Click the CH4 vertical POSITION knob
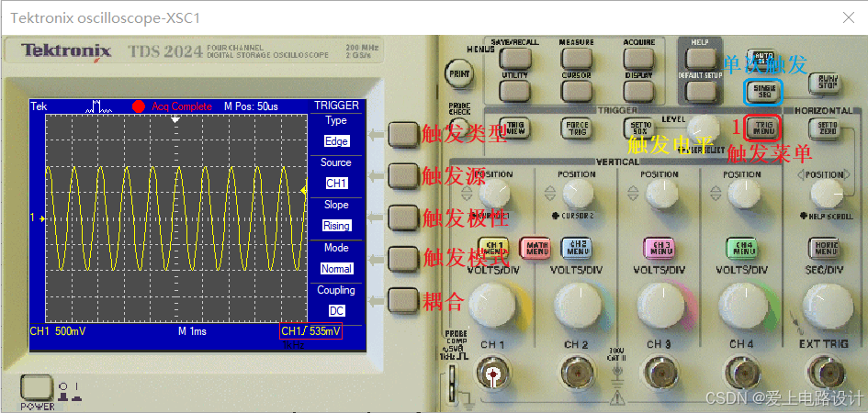Image resolution: width=868 pixels, height=413 pixels. click(x=744, y=194)
